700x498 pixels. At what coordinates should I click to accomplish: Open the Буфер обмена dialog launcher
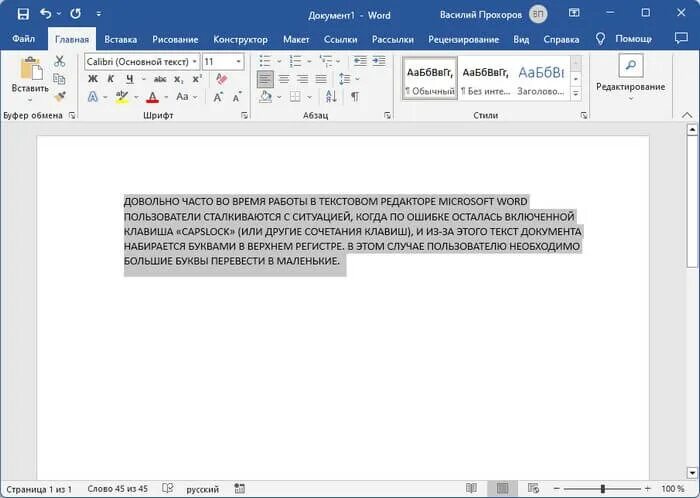[x=72, y=116]
